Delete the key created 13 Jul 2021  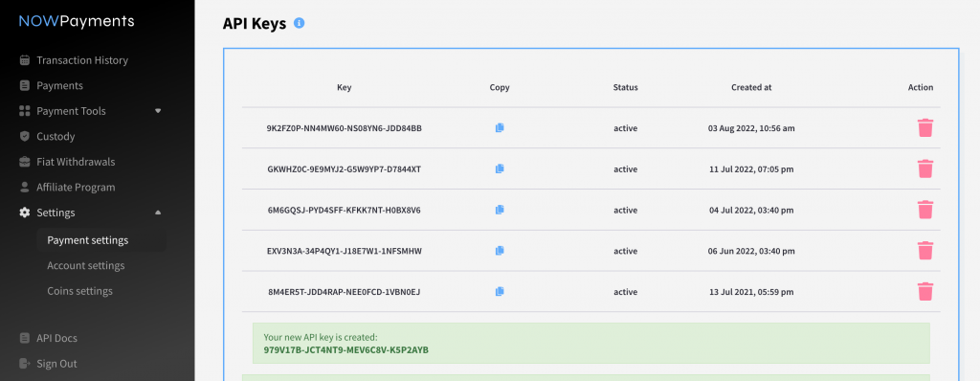tap(925, 292)
